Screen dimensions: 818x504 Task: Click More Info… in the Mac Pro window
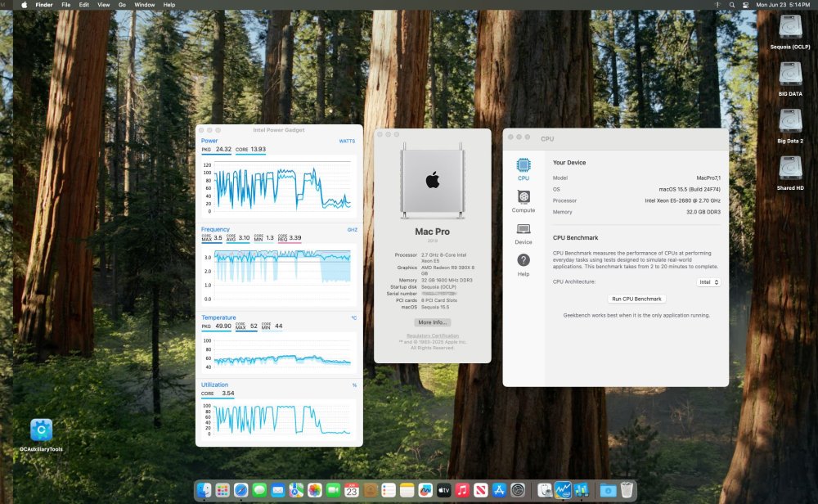click(x=433, y=322)
